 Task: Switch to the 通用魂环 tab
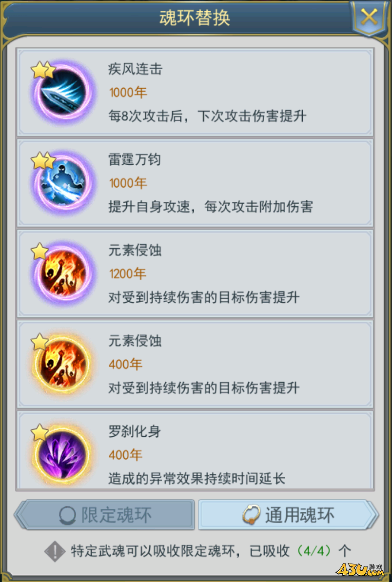289,515
